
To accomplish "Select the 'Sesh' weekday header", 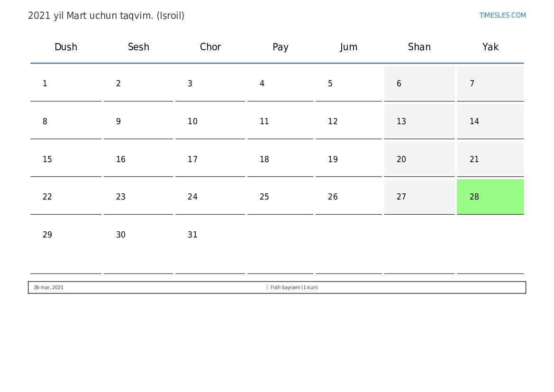I will point(138,47).
